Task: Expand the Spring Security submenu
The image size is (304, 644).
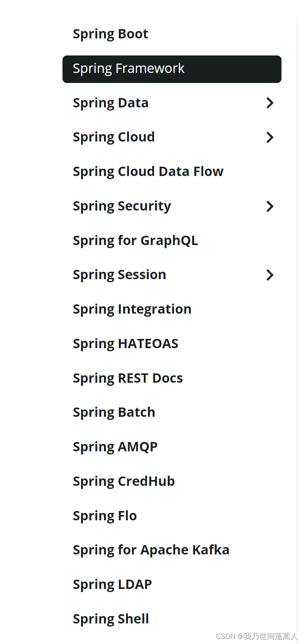Action: tap(270, 206)
